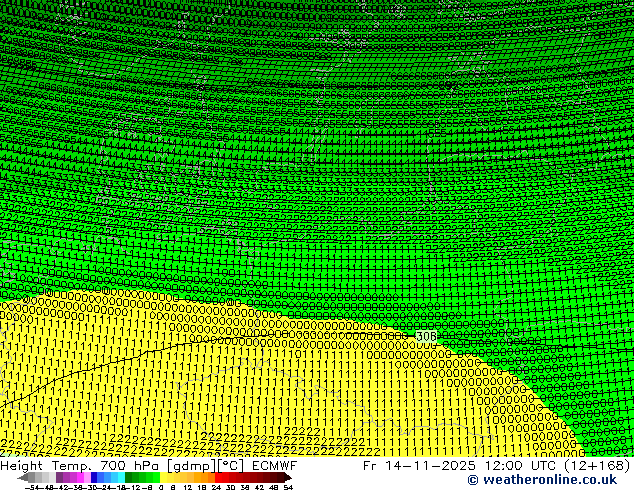Click the 308 contour height label
Image resolution: width=634 pixels, height=490 pixels.
click(426, 336)
